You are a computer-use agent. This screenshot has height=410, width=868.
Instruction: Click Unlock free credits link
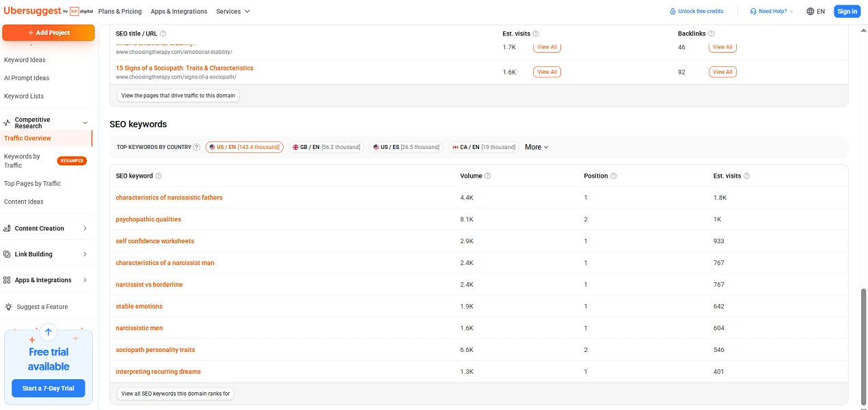[696, 11]
